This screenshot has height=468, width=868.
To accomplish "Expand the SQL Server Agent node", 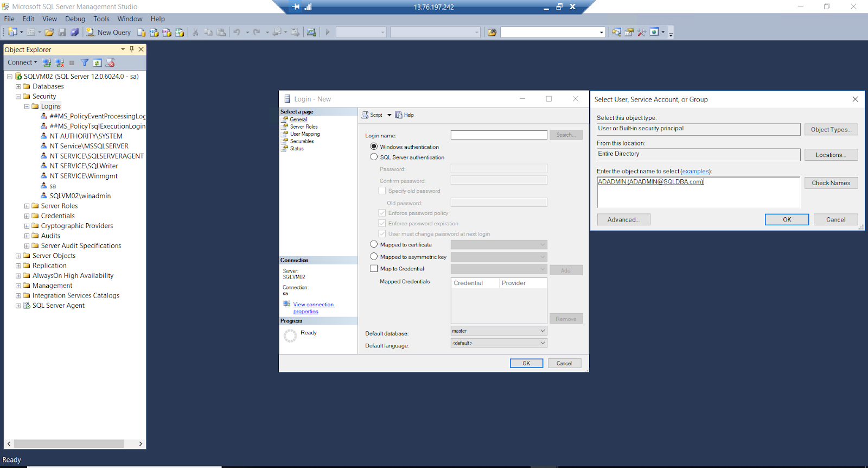I will click(18, 306).
